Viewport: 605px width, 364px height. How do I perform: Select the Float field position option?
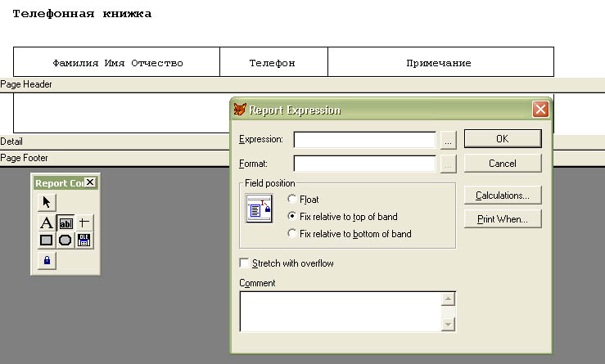pos(292,200)
